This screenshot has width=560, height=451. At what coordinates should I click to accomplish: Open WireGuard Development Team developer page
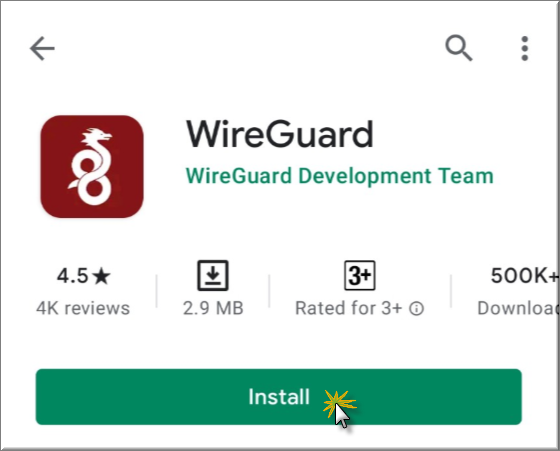pyautogui.click(x=339, y=176)
